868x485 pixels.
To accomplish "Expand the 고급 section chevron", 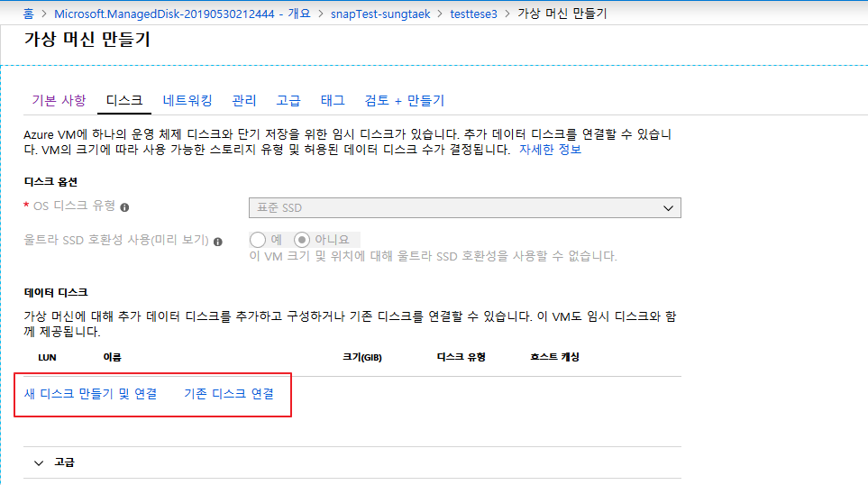I will coord(39,462).
